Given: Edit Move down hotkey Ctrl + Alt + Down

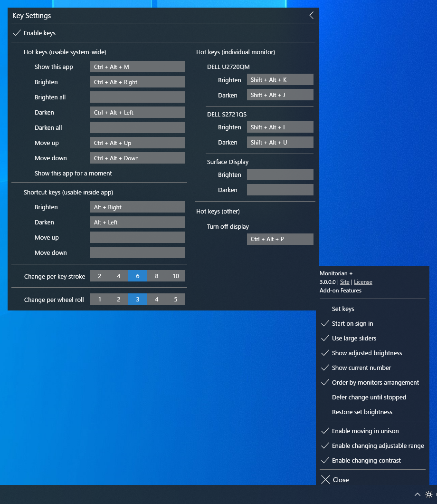Looking at the screenshot, I should point(137,158).
